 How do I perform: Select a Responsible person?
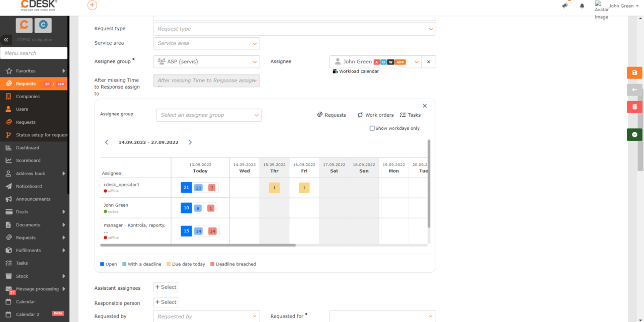166,302
